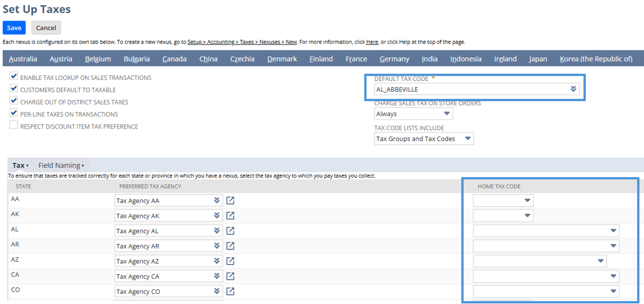Expand Tax Agency CA dropdown
Image resolution: width=644 pixels, height=304 pixels.
click(217, 276)
